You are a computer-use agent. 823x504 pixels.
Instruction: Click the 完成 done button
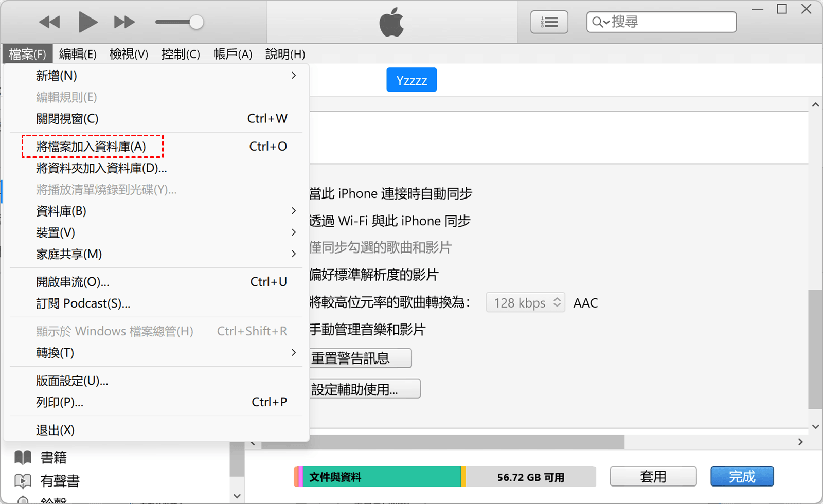742,477
